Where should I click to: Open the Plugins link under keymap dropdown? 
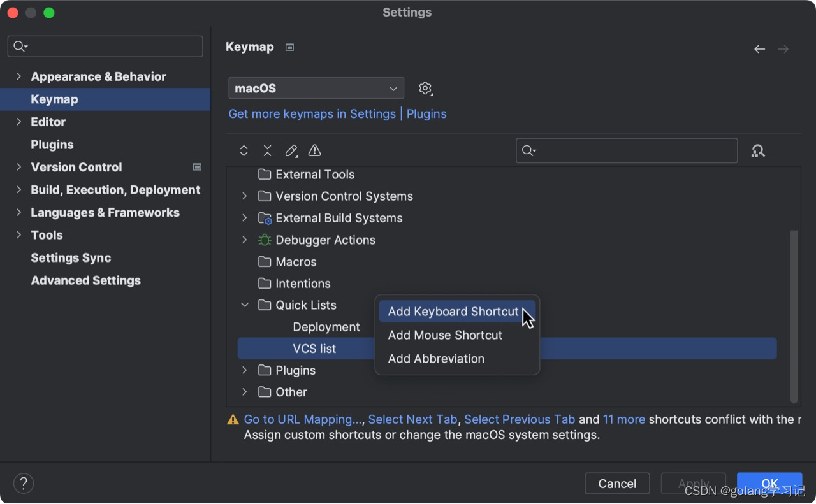pyautogui.click(x=426, y=114)
